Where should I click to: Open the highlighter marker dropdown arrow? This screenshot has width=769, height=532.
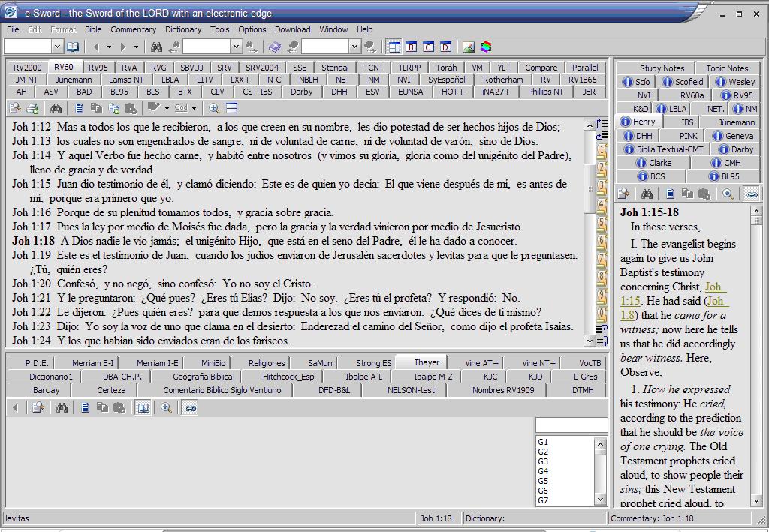[x=167, y=108]
